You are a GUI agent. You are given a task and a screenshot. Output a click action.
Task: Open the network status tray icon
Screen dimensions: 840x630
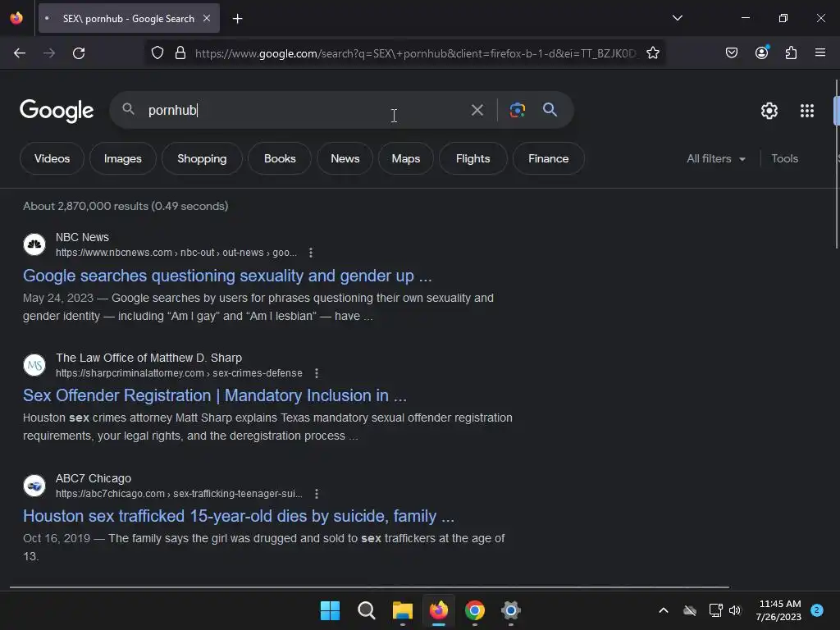click(x=715, y=610)
